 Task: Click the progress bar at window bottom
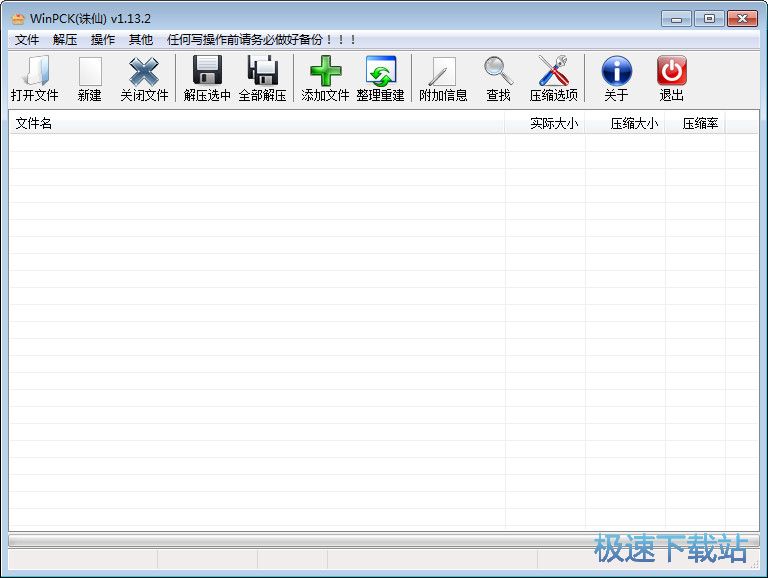click(x=383, y=541)
